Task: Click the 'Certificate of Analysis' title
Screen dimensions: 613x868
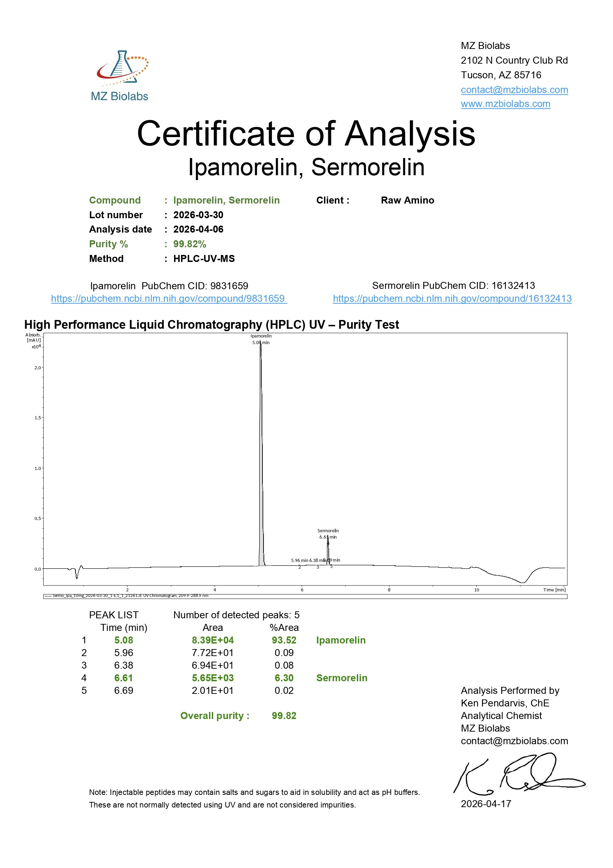Action: click(x=306, y=134)
